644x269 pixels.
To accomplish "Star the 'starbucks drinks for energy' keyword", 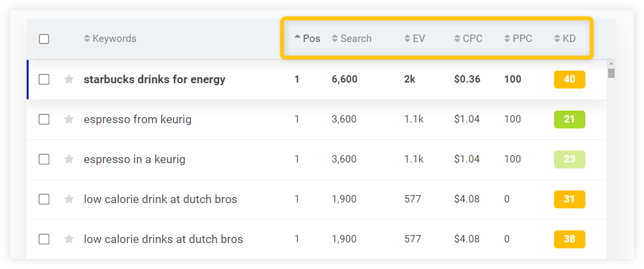I will [x=69, y=79].
